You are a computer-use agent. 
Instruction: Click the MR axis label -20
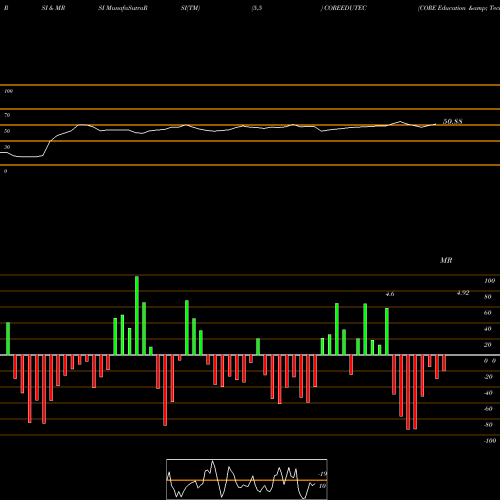[488, 377]
